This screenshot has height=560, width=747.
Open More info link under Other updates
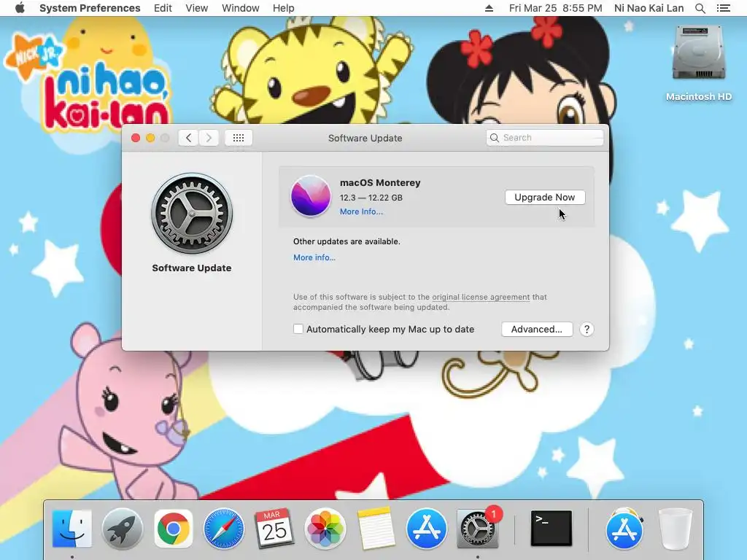pyautogui.click(x=314, y=257)
